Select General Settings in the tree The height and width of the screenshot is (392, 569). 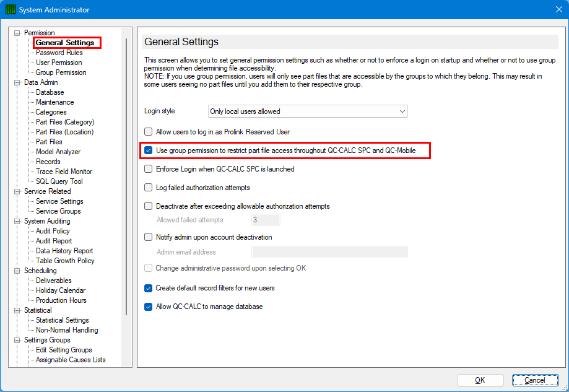pos(64,43)
